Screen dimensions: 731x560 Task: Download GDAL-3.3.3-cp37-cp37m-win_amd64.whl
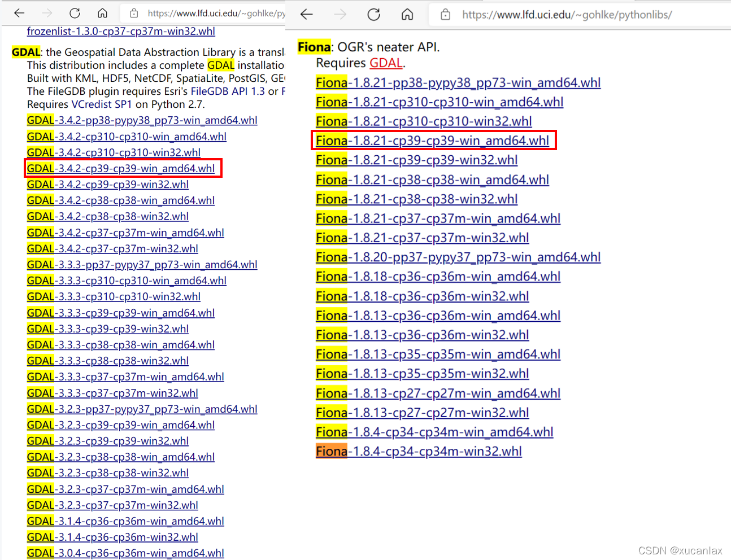point(125,377)
